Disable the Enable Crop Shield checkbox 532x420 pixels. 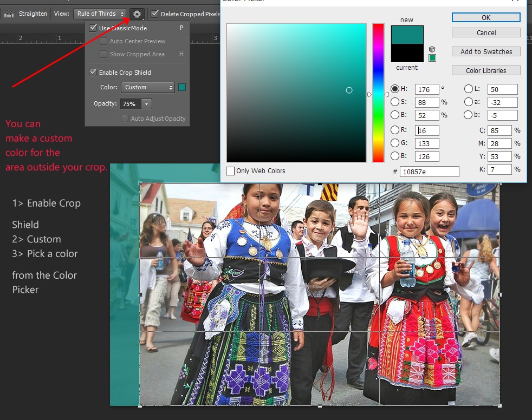(x=93, y=73)
